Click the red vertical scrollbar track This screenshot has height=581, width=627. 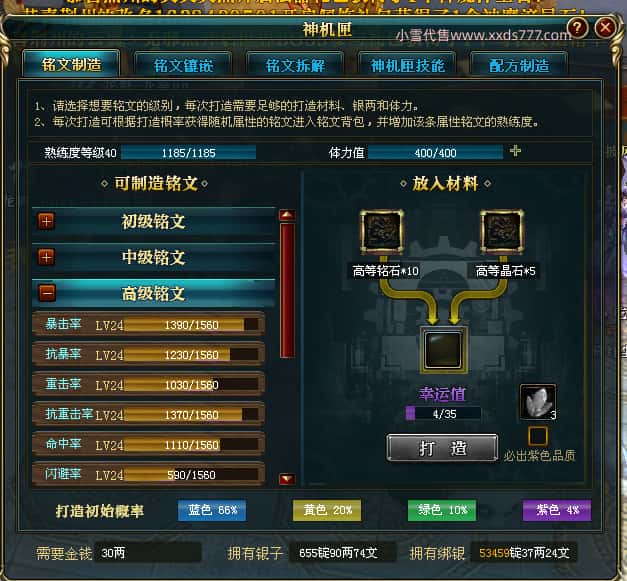[287, 290]
